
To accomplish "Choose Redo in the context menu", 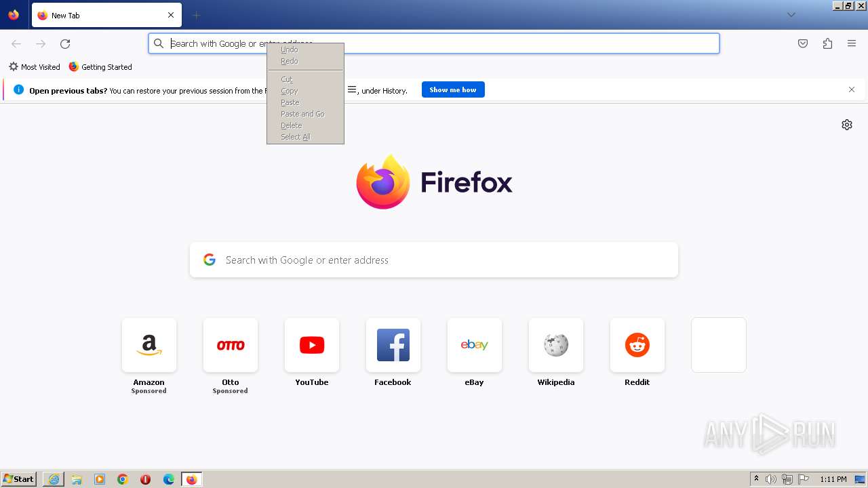I will (305, 61).
